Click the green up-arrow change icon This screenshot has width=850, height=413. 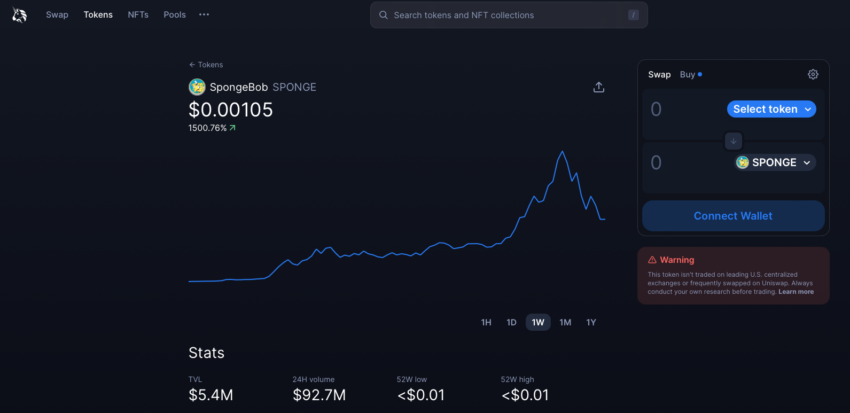tap(233, 128)
